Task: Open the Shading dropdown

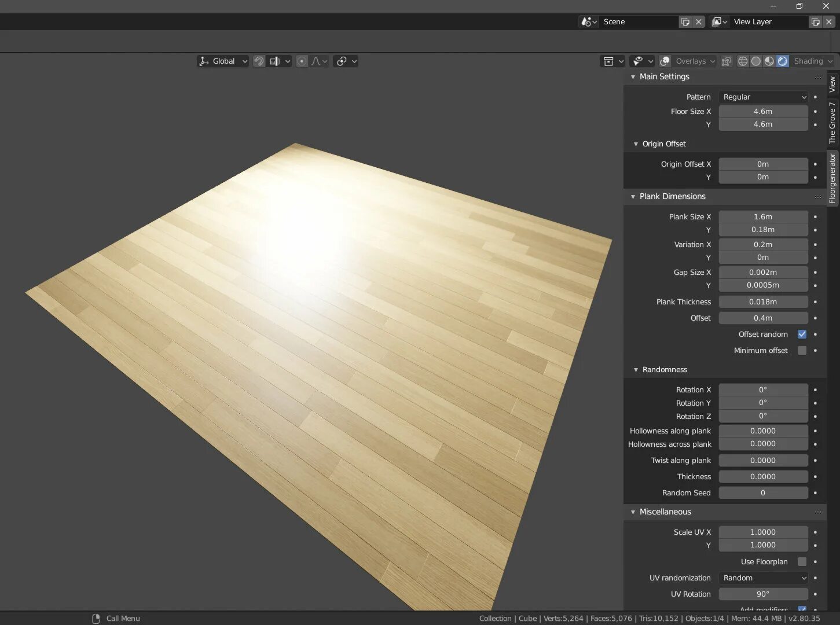Action: (813, 61)
